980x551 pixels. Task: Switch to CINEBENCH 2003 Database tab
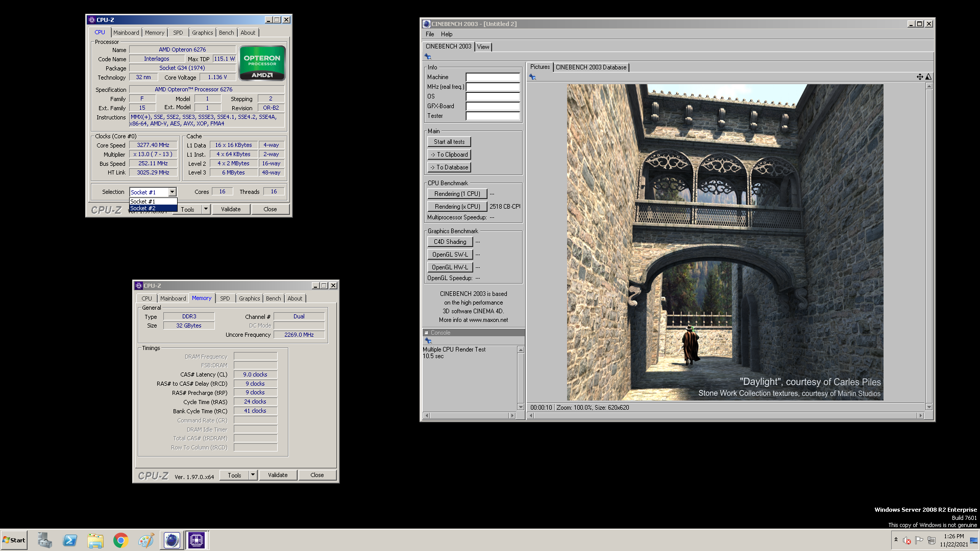point(591,67)
